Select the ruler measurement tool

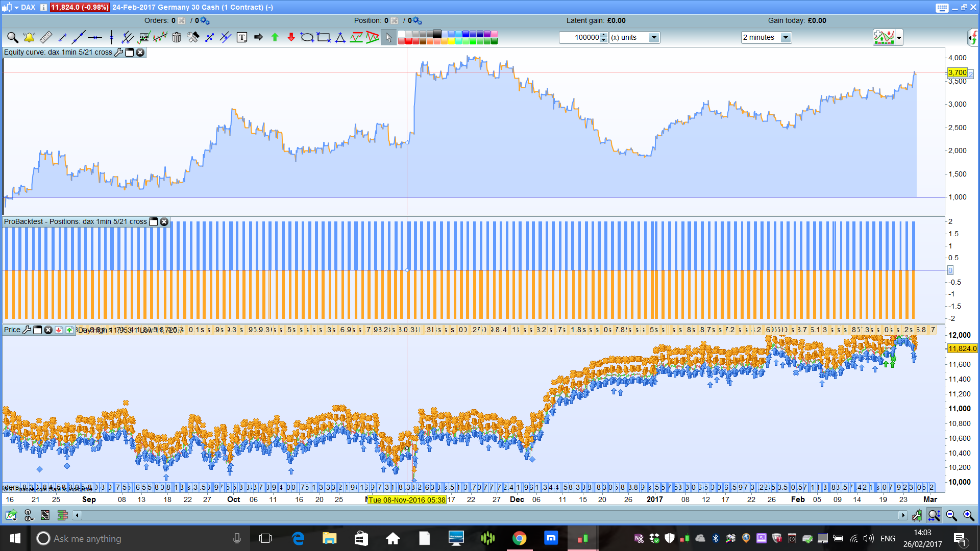point(45,37)
